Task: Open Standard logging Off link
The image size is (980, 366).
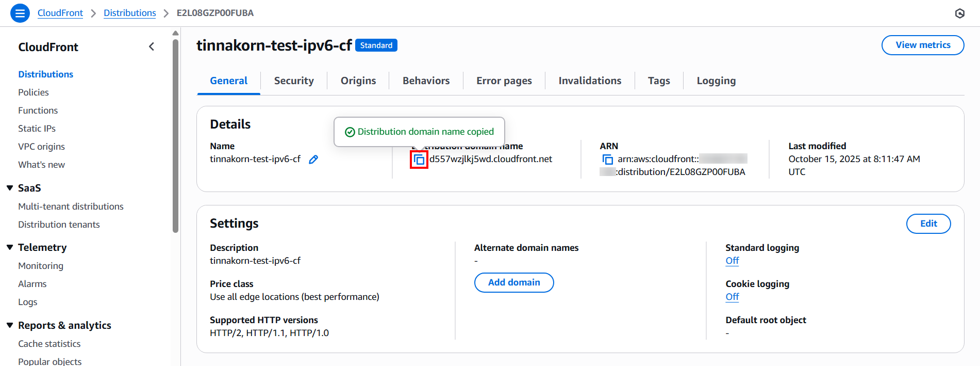Action: (x=732, y=261)
